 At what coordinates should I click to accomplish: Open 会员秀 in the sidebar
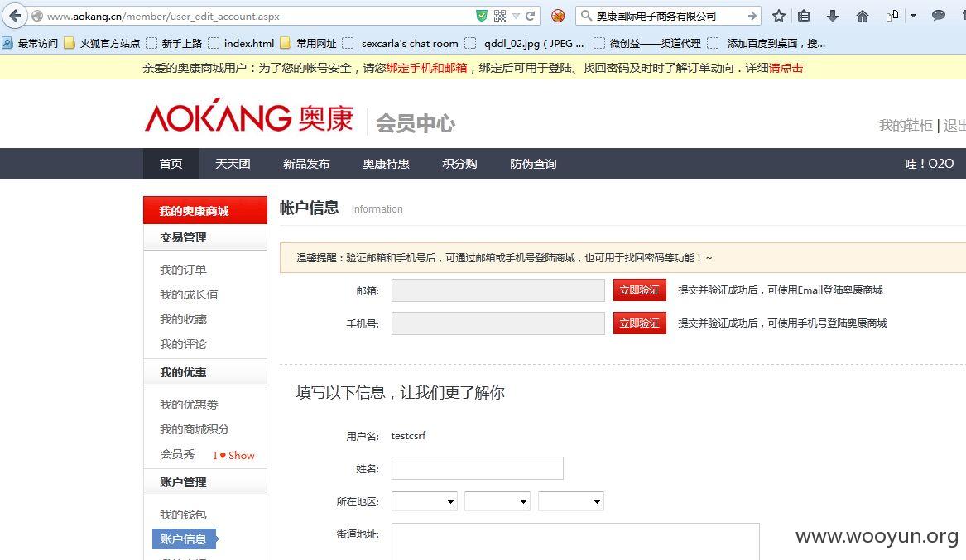(177, 454)
